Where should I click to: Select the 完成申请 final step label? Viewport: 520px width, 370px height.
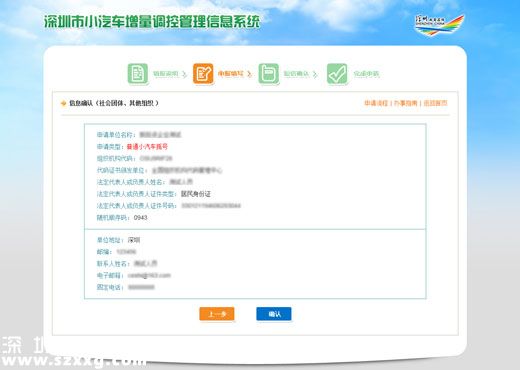[366, 74]
